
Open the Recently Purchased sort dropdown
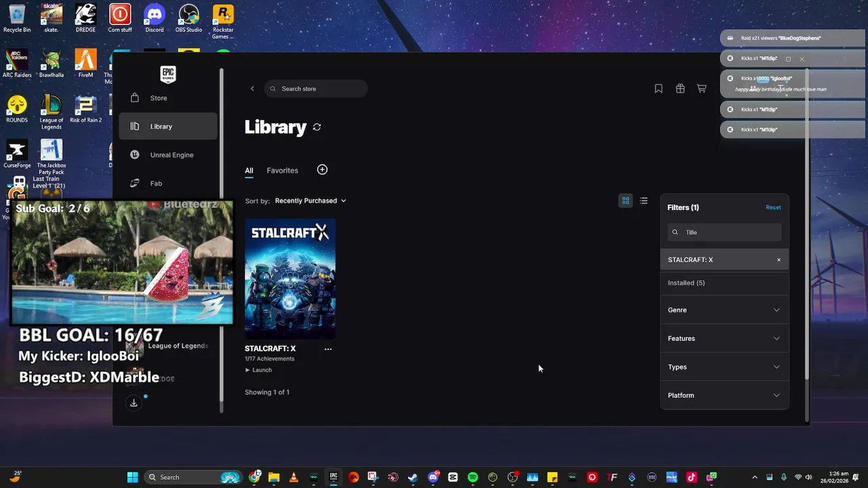(311, 201)
